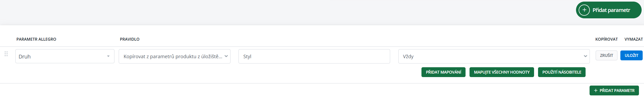Open the Vždy condition dropdown
Viewport: 644px width, 97px height.
coord(494,56)
